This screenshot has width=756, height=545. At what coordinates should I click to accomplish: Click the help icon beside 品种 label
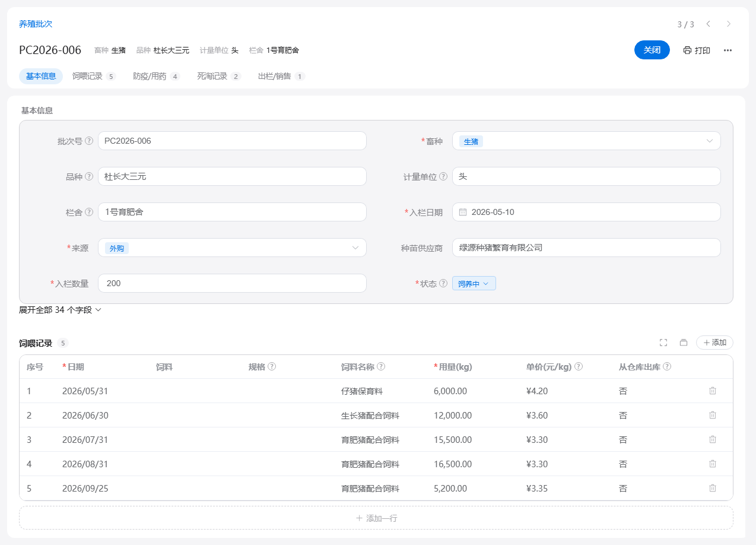click(89, 176)
